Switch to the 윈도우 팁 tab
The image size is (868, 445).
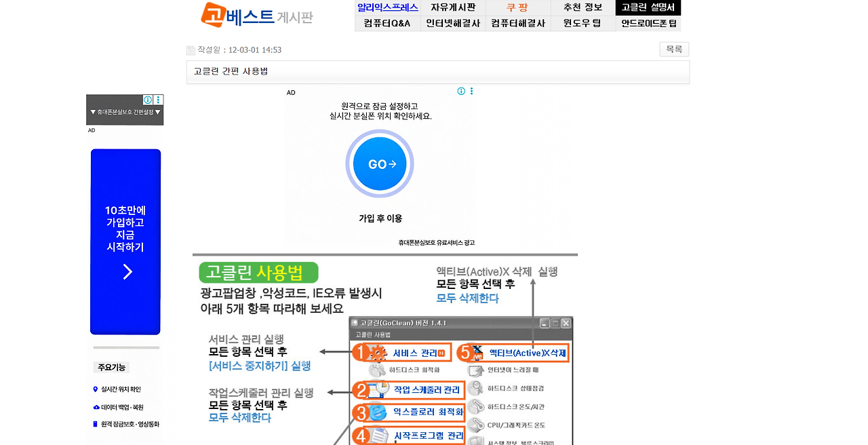coord(583,23)
